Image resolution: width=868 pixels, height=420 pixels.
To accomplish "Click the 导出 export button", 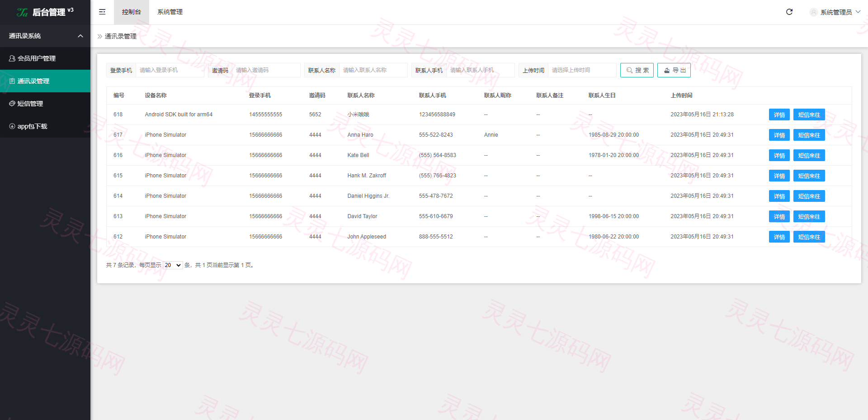I will coord(674,70).
